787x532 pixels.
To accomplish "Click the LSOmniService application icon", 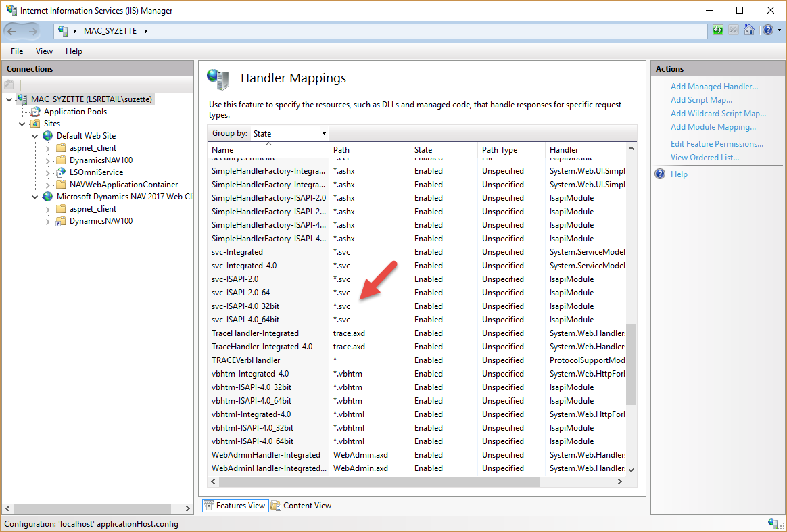I will [61, 172].
